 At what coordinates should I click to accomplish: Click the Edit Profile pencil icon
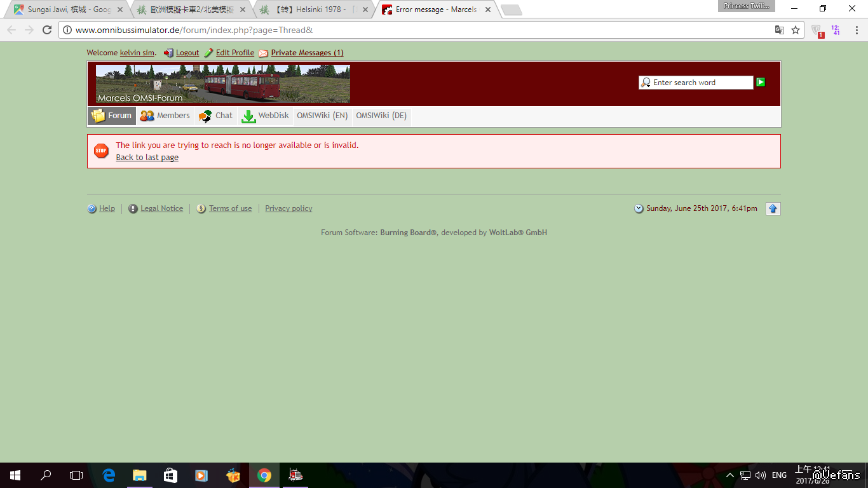pyautogui.click(x=208, y=53)
